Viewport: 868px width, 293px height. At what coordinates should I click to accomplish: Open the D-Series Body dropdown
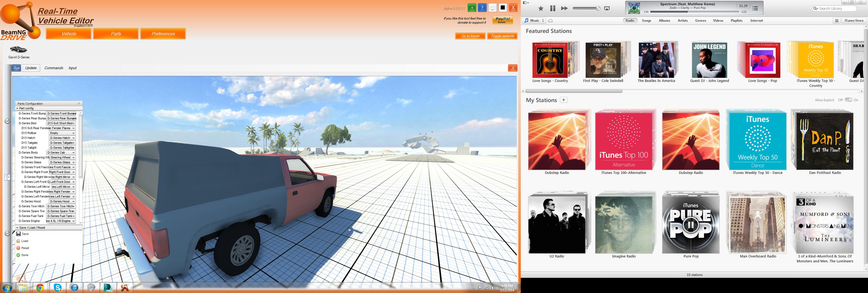tap(61, 152)
